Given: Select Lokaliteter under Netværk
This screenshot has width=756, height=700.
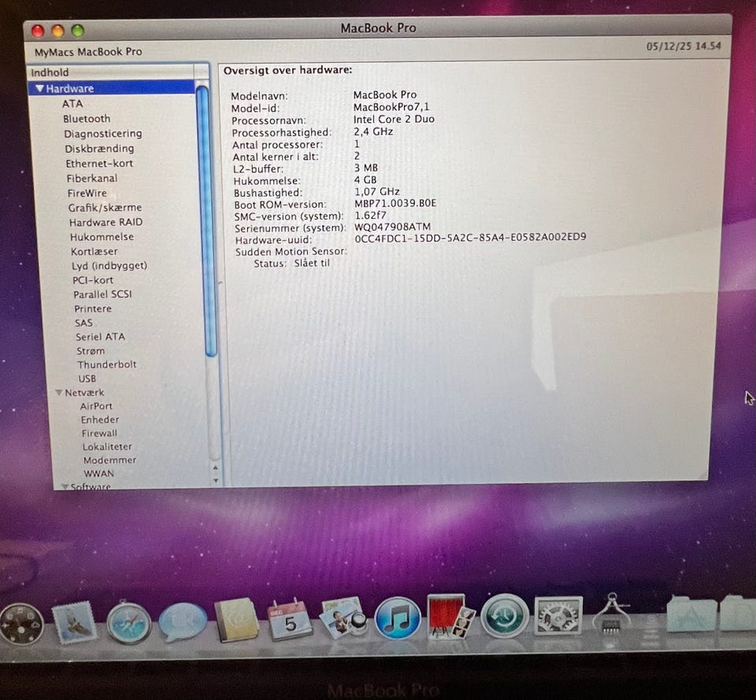Looking at the screenshot, I should [107, 447].
